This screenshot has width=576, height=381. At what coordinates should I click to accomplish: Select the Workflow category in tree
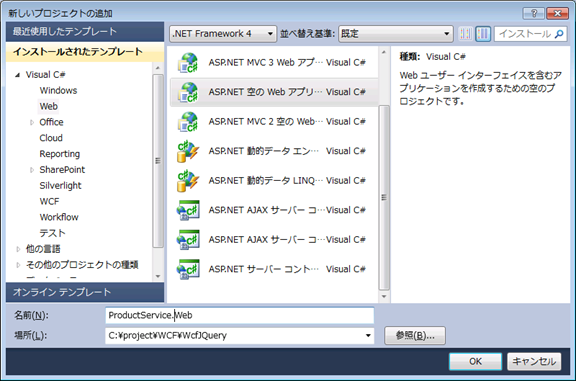[x=59, y=217]
